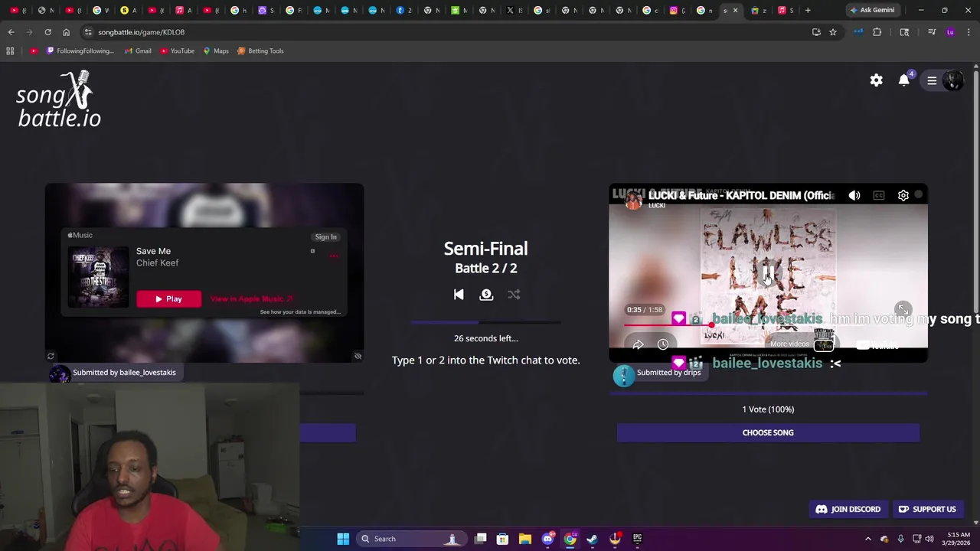Open Epic Games from the taskbar
Image resolution: width=980 pixels, height=551 pixels.
637,539
